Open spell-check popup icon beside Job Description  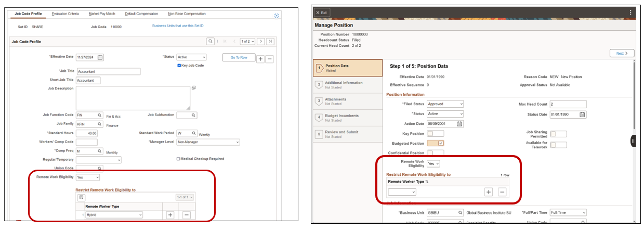(x=193, y=88)
